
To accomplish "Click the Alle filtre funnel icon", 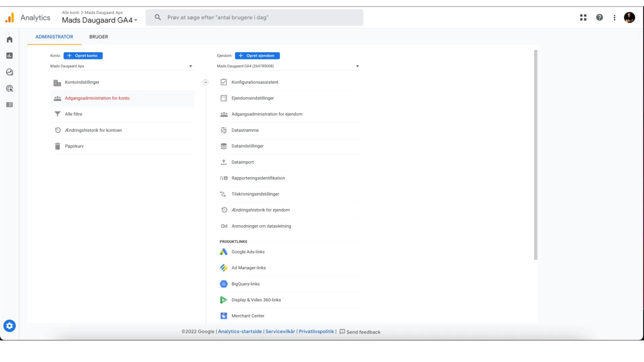I will pos(57,114).
